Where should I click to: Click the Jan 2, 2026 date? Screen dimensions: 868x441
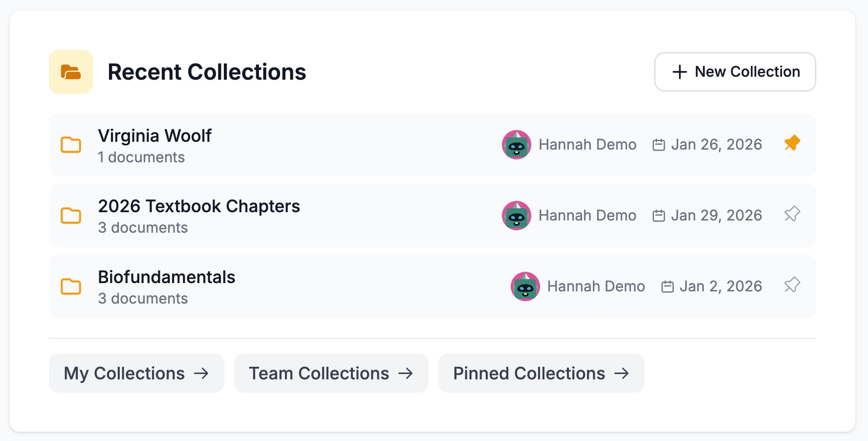click(x=720, y=287)
